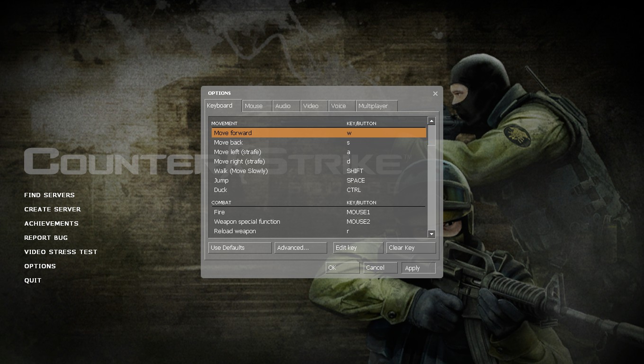The image size is (644, 364).
Task: Switch to the Keyboard tab
Action: pyautogui.click(x=223, y=106)
